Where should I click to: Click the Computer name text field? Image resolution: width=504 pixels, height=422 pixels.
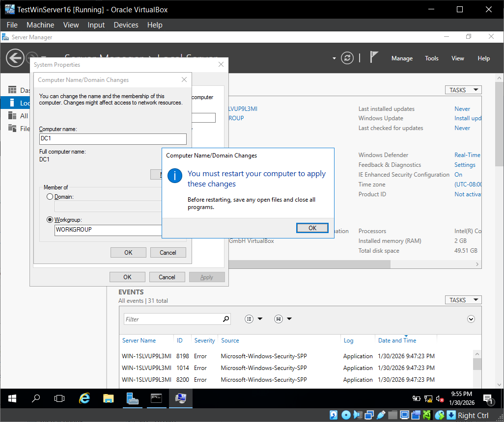(x=113, y=139)
